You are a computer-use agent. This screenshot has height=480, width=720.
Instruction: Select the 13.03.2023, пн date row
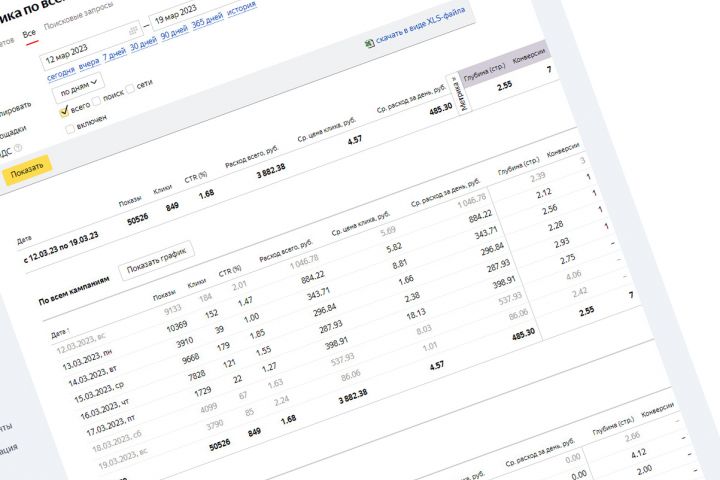[x=87, y=361]
